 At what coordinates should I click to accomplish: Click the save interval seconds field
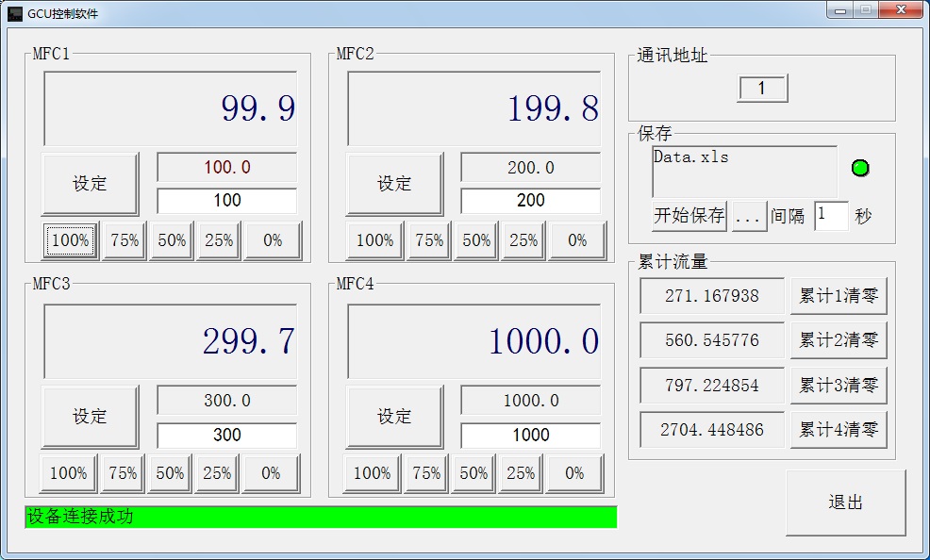tap(831, 215)
